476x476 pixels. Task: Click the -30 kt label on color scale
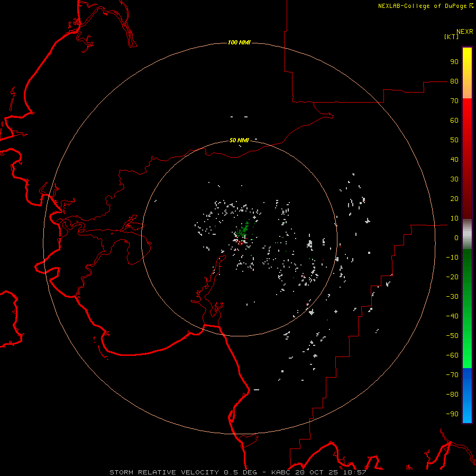(x=452, y=297)
